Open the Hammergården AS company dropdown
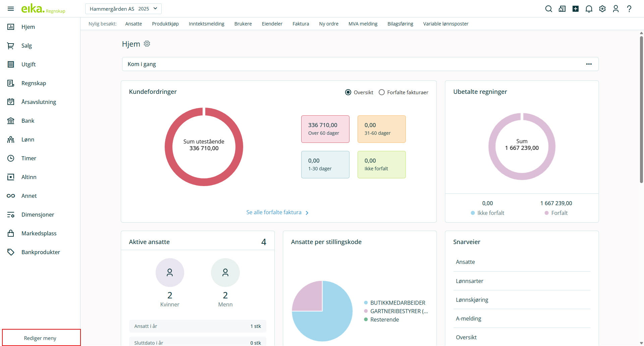 coord(123,9)
